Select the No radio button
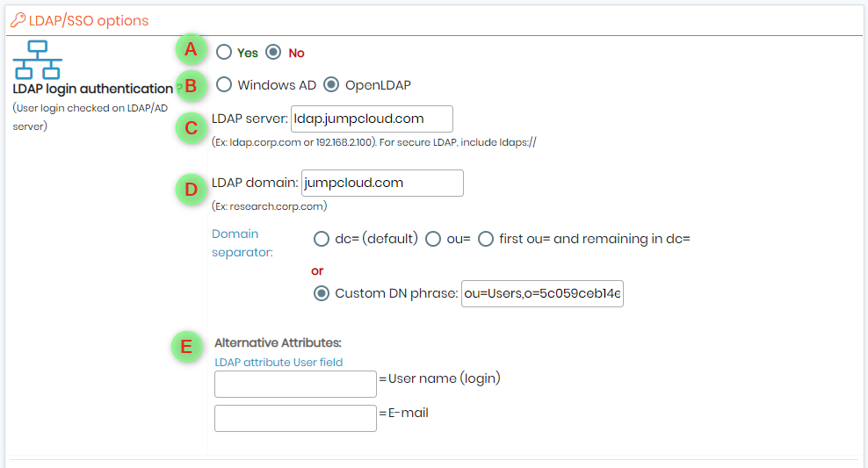Viewport: 868px width, 468px height. coord(273,52)
